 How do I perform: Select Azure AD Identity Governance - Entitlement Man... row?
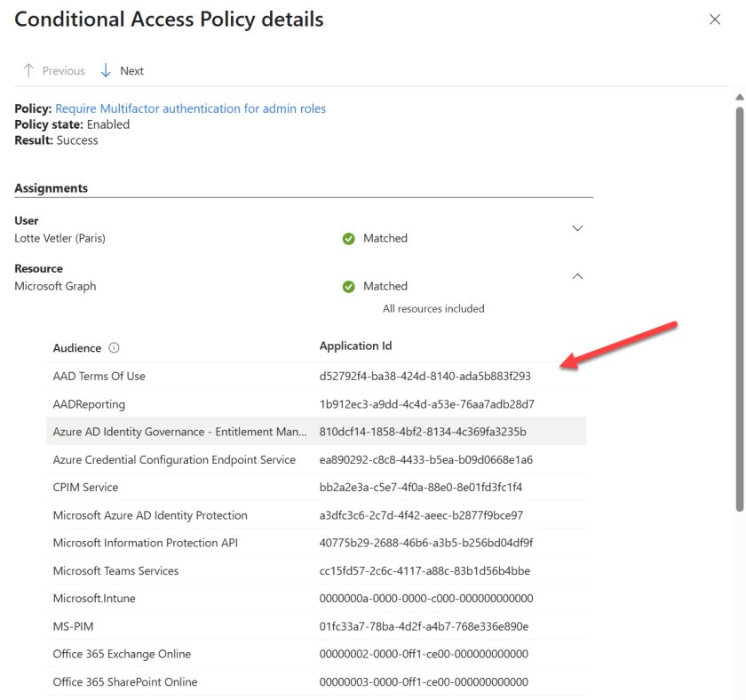click(x=316, y=432)
